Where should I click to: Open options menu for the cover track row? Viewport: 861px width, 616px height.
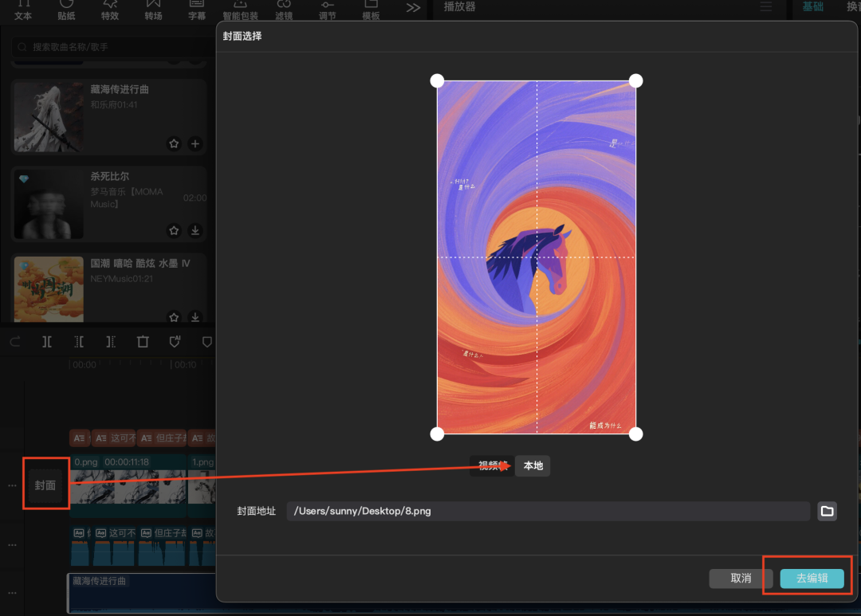coord(12,485)
